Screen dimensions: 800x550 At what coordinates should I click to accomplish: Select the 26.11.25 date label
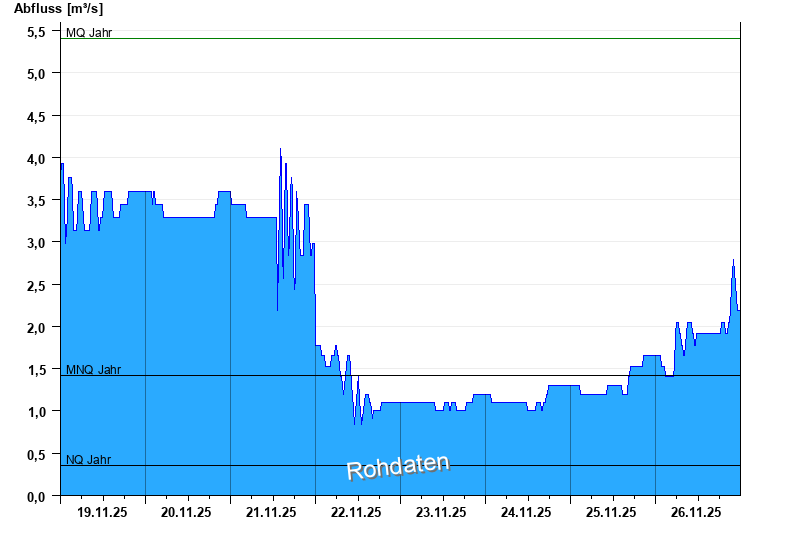click(x=697, y=512)
